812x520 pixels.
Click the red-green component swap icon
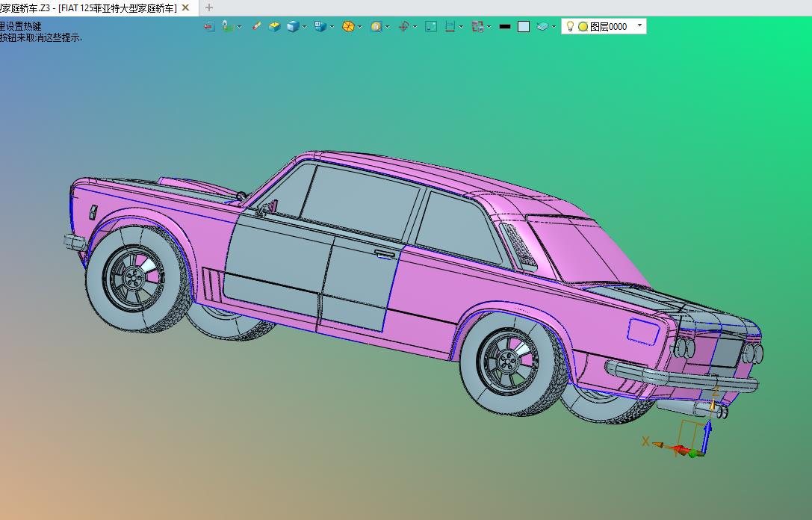point(477,26)
